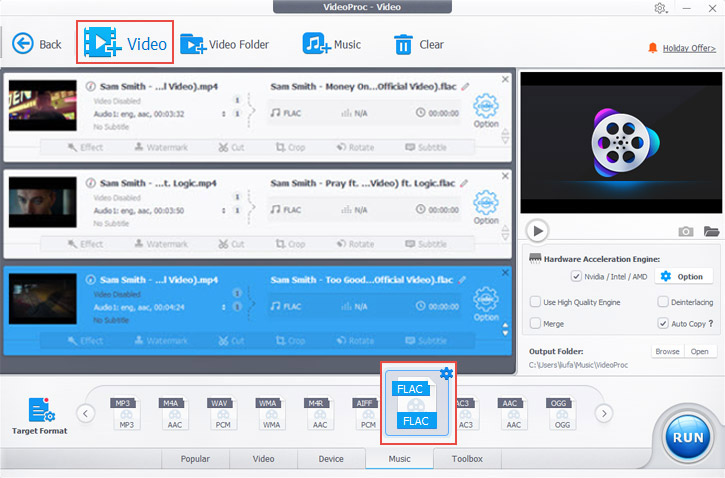Select thumbnail of Money On video
Viewport: 725px width, 478px height.
(x=43, y=105)
